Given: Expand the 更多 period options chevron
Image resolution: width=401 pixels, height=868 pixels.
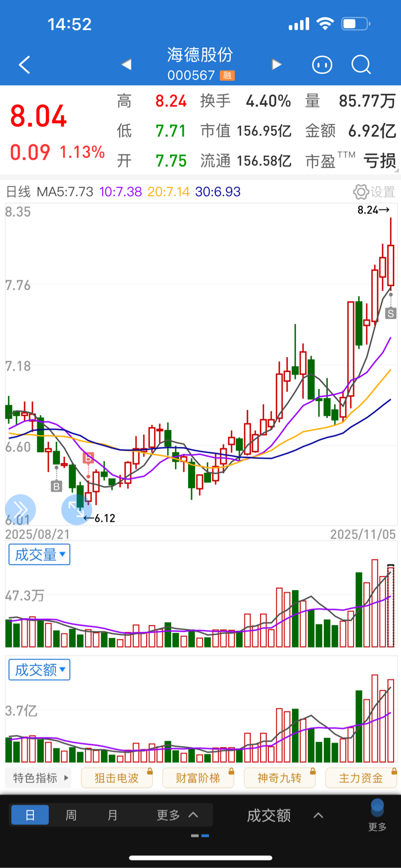Looking at the screenshot, I should click(193, 815).
